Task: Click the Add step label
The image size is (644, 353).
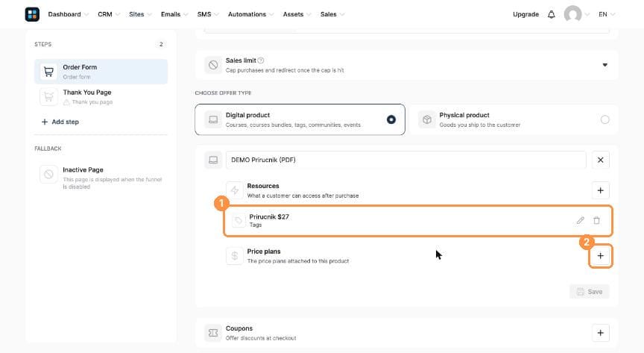Action: point(66,122)
